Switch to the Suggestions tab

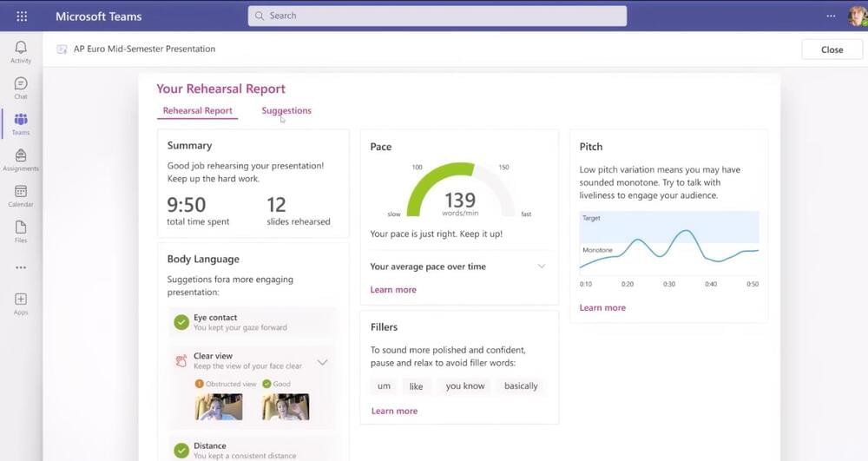click(x=286, y=111)
